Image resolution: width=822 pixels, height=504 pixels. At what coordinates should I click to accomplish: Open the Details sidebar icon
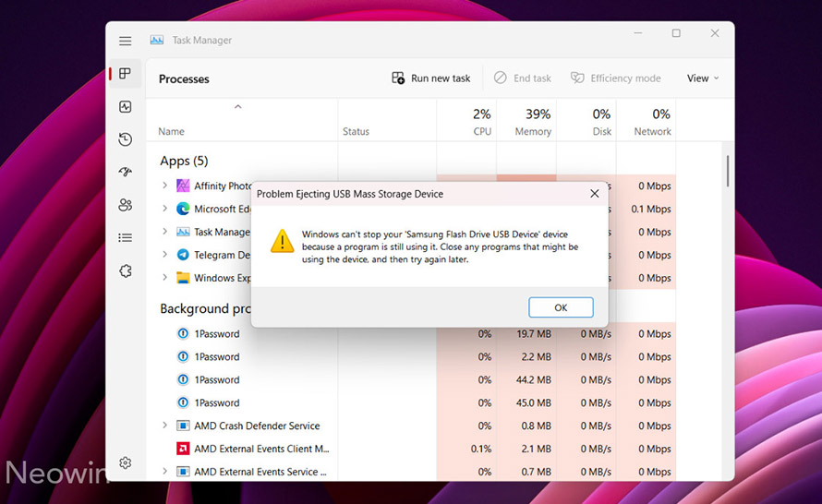[x=125, y=238]
